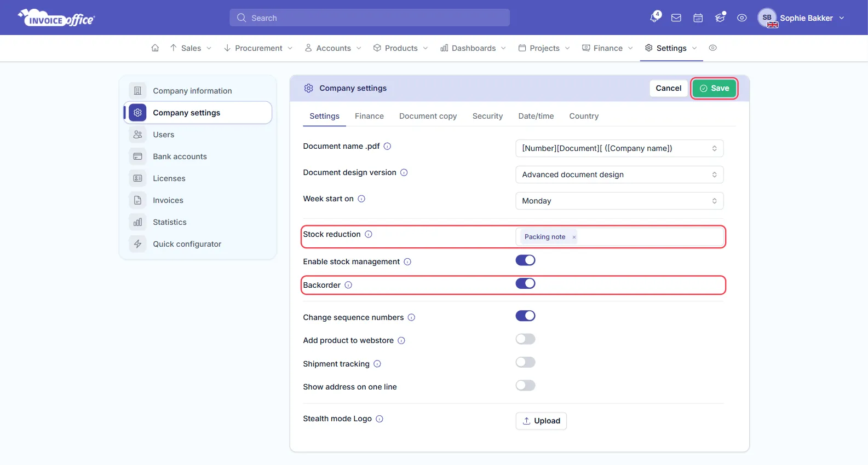Upload a Stealth mode logo

tap(541, 421)
